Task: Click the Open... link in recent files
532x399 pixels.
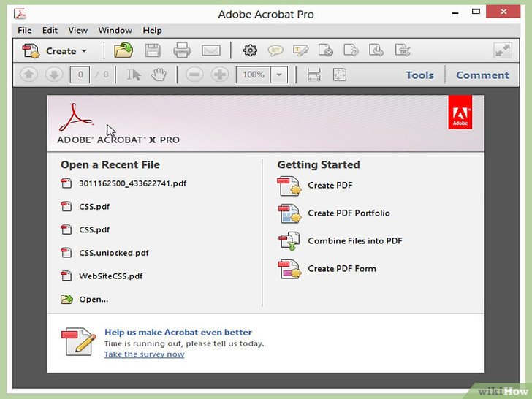Action: 94,300
